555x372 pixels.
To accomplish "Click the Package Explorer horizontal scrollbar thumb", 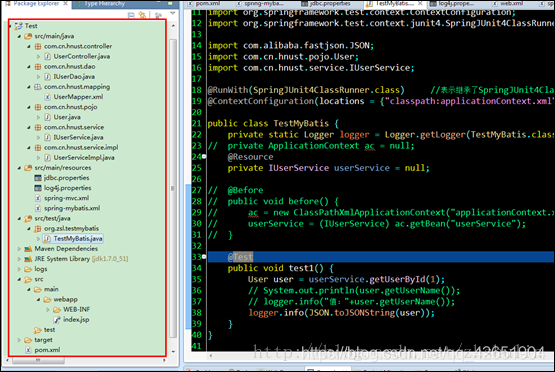I will click(x=38, y=360).
